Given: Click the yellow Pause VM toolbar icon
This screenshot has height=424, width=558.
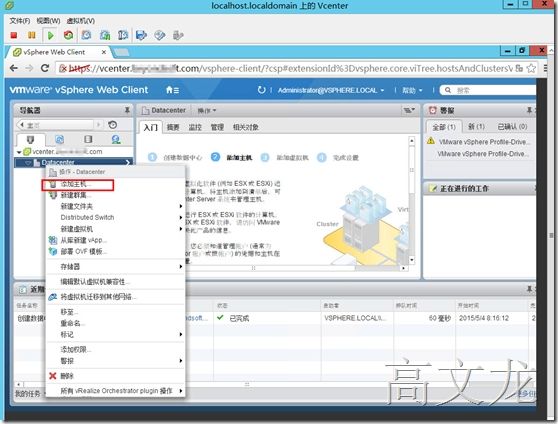Looking at the screenshot, I should pyautogui.click(x=31, y=35).
